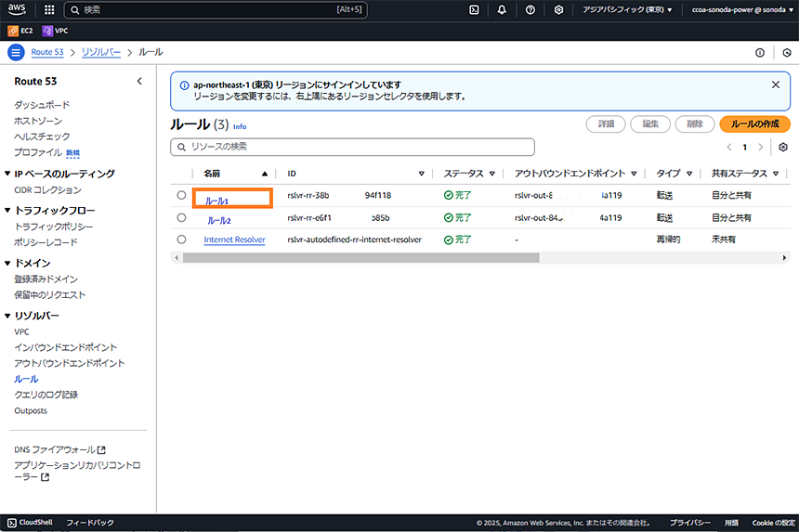Toggle the hamburger navigation menu
799x532 pixels.
(x=16, y=52)
